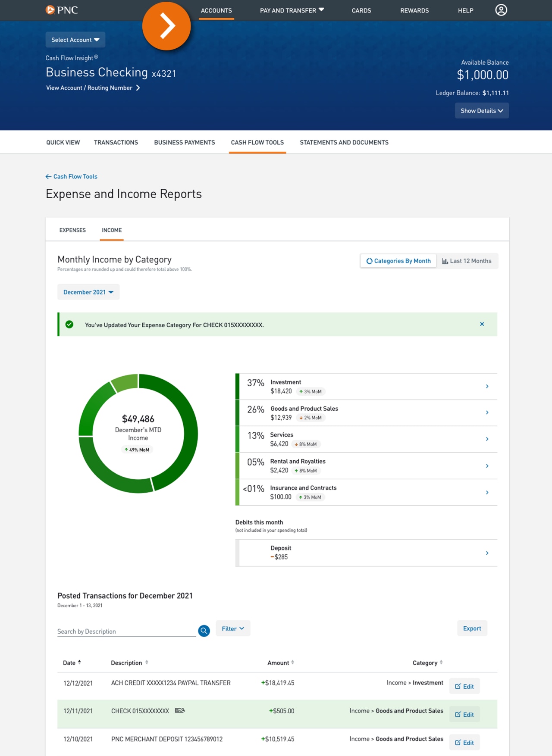Go back to Cash Flow Tools link

72,177
